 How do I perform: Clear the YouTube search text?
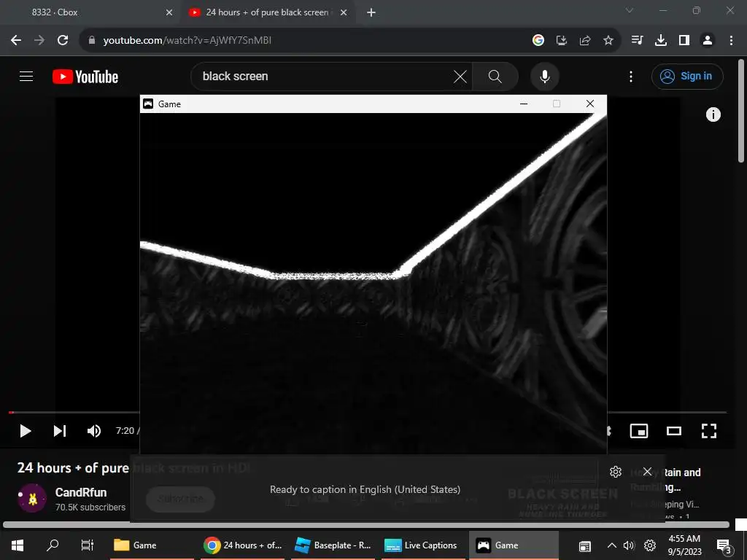click(460, 76)
